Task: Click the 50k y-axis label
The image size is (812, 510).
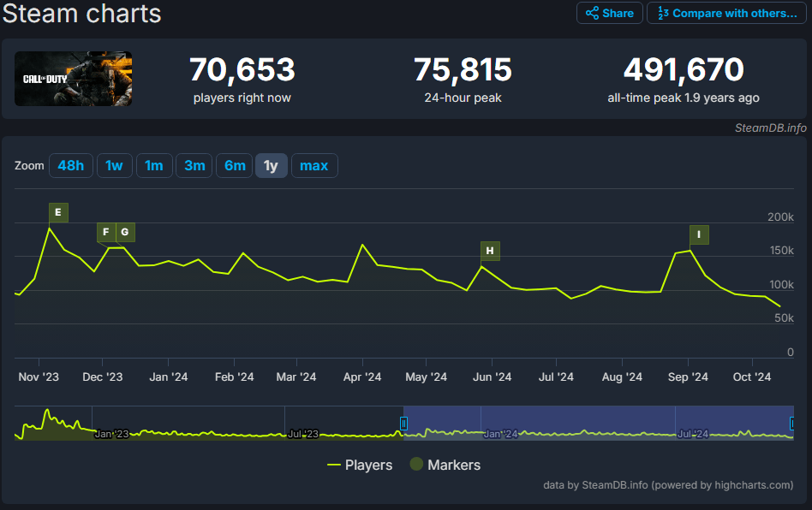Action: pyautogui.click(x=784, y=318)
